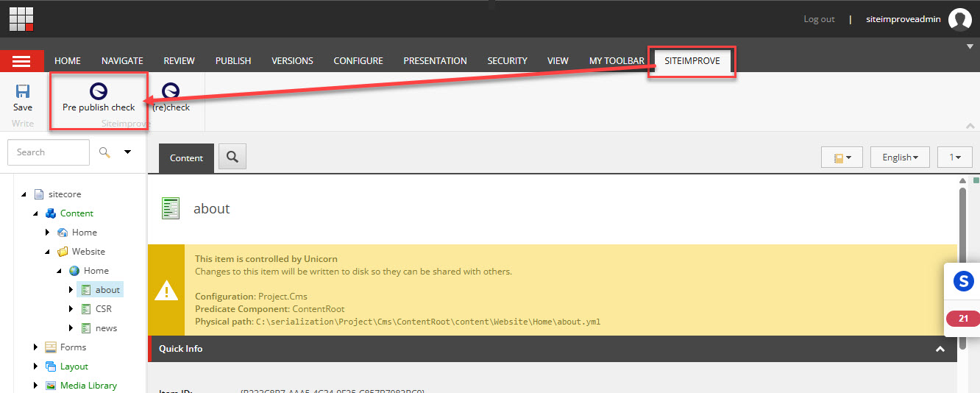
Task: Select the about item in the tree
Action: pos(107,290)
